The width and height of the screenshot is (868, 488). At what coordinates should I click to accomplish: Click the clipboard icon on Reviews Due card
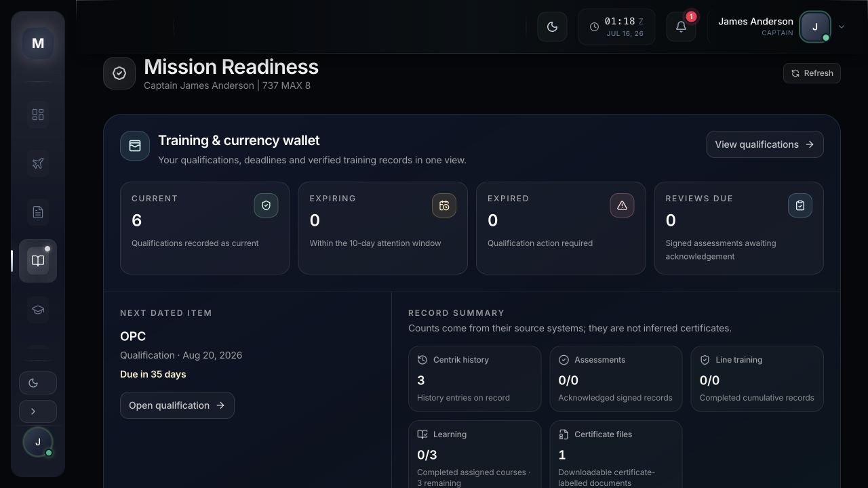pyautogui.click(x=800, y=205)
